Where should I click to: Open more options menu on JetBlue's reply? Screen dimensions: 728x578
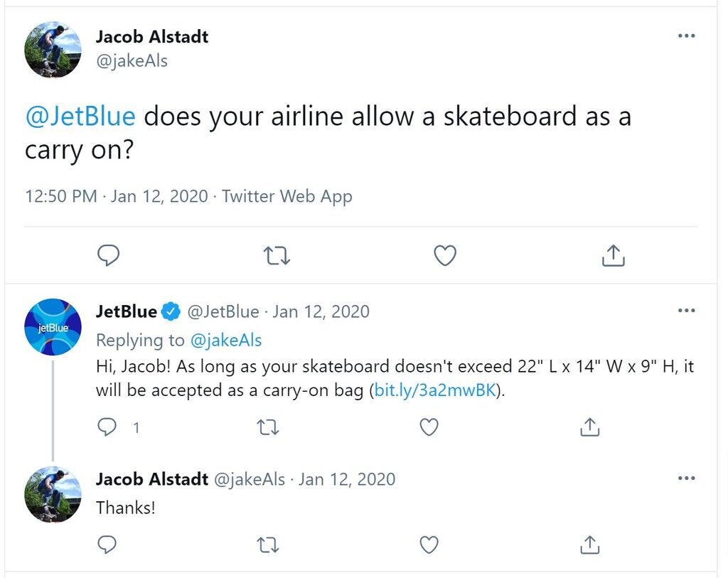(x=686, y=310)
